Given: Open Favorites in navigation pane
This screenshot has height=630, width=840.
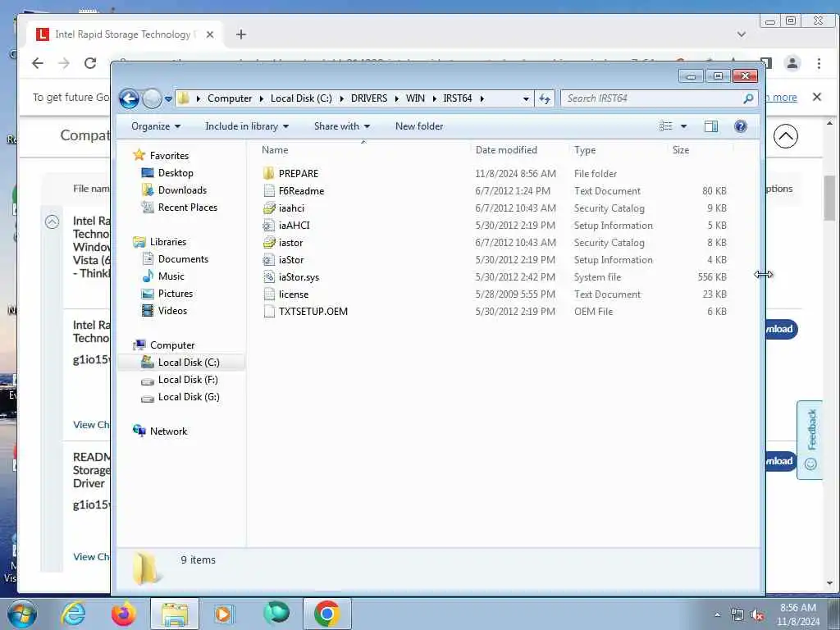Looking at the screenshot, I should point(169,155).
